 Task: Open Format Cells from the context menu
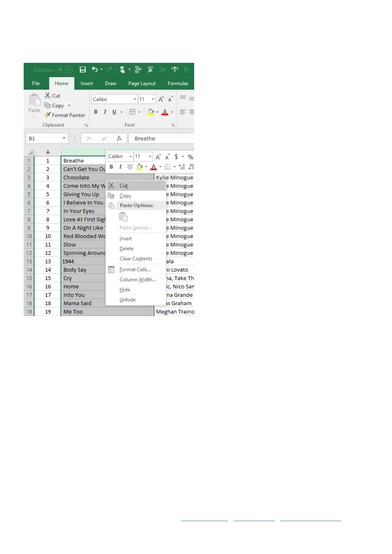click(136, 270)
